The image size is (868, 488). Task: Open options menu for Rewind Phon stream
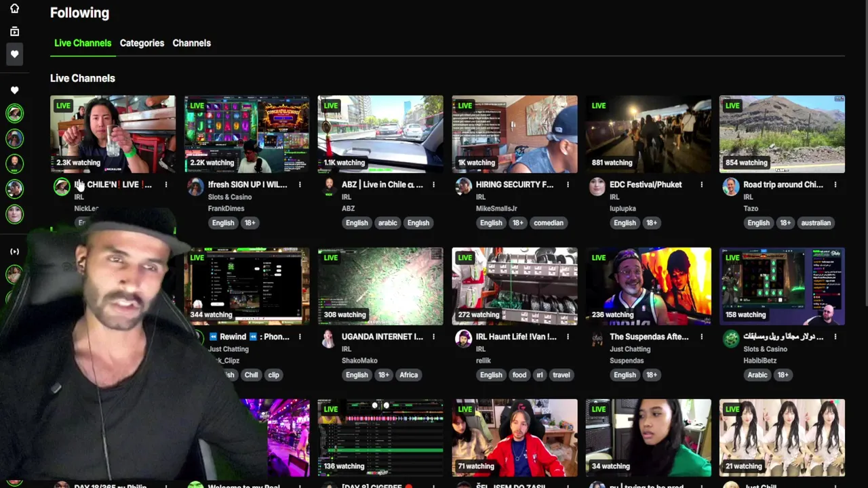(x=300, y=336)
